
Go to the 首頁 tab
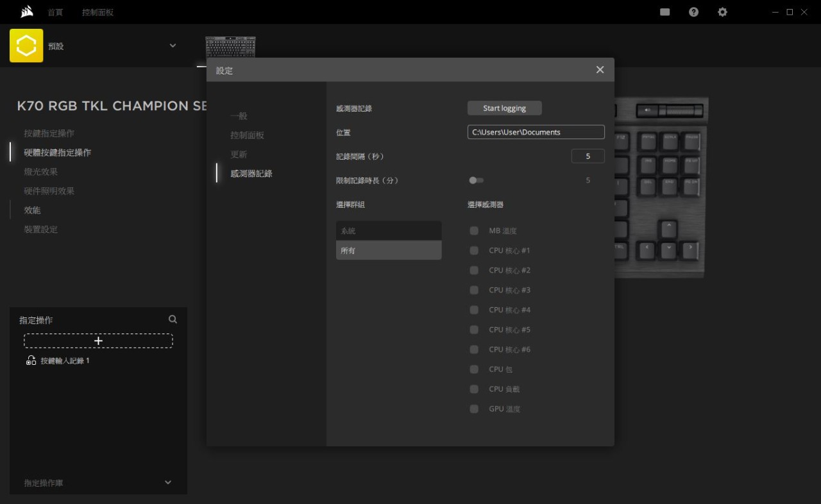coord(55,12)
